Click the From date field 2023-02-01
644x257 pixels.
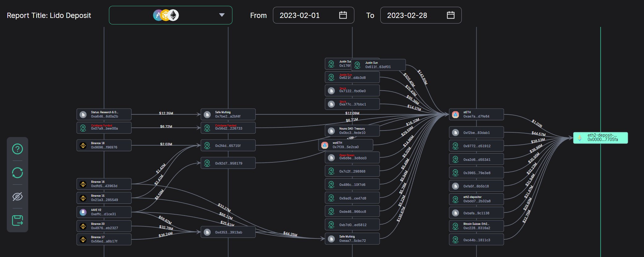[x=300, y=15]
